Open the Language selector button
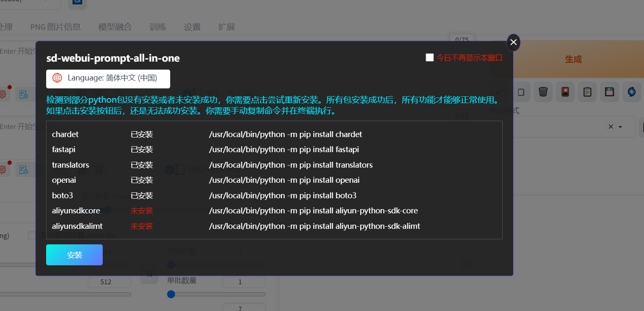The width and height of the screenshot is (644, 311). (108, 78)
